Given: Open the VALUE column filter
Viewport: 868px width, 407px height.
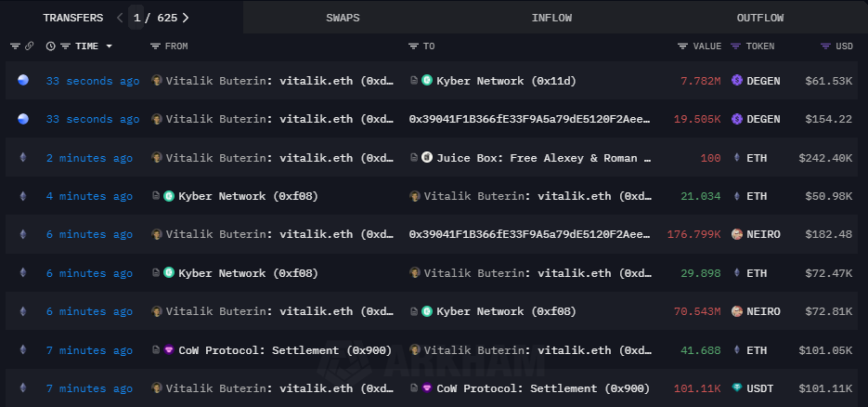Looking at the screenshot, I should click(x=682, y=46).
